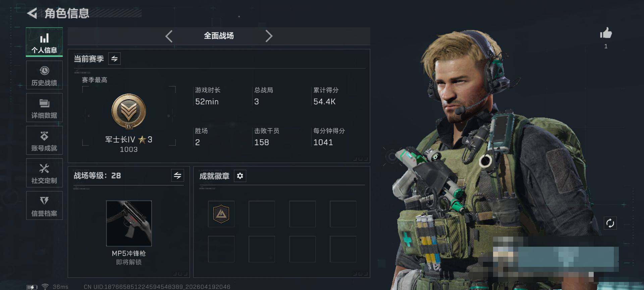The height and width of the screenshot is (290, 644).
Task: Like this profile with thumbs-up icon
Action: pos(606,33)
